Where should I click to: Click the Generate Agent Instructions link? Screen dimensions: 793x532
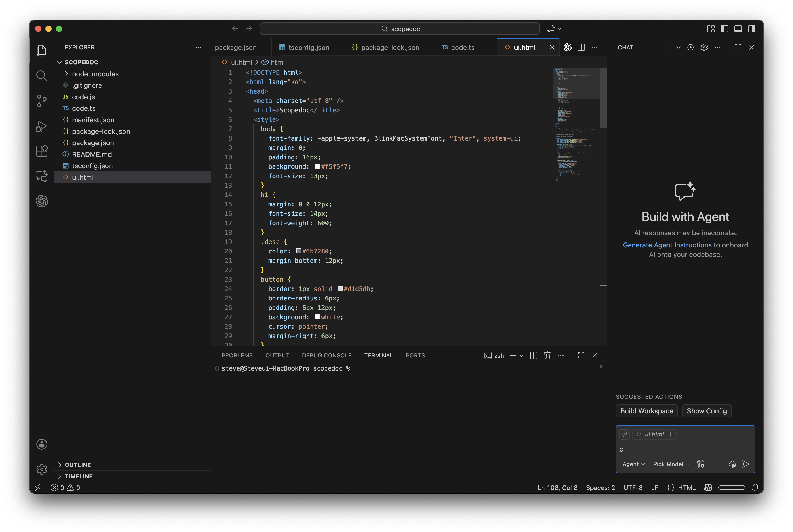pos(667,245)
